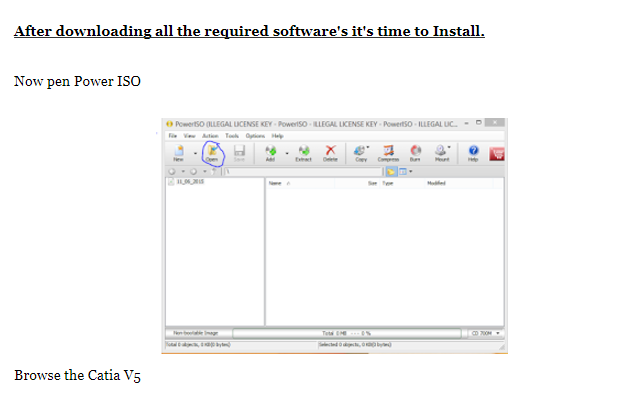Open the View menu

pos(189,136)
